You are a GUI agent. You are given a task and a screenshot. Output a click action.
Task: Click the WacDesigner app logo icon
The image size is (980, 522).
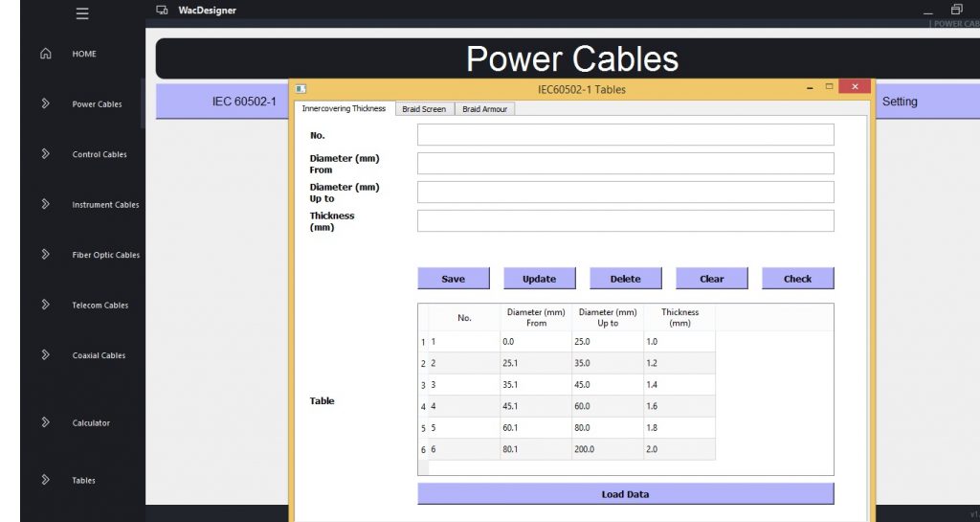click(163, 11)
